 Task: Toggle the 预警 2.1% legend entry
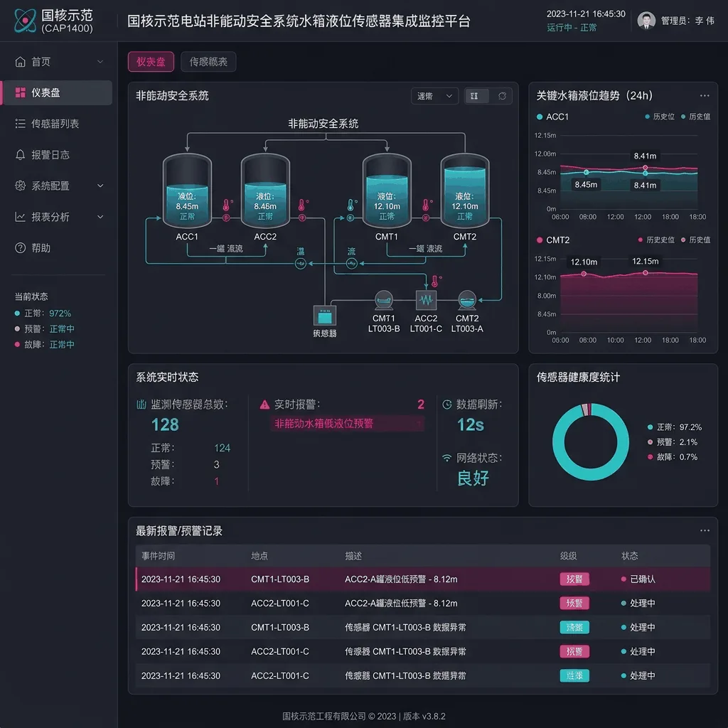click(x=673, y=442)
